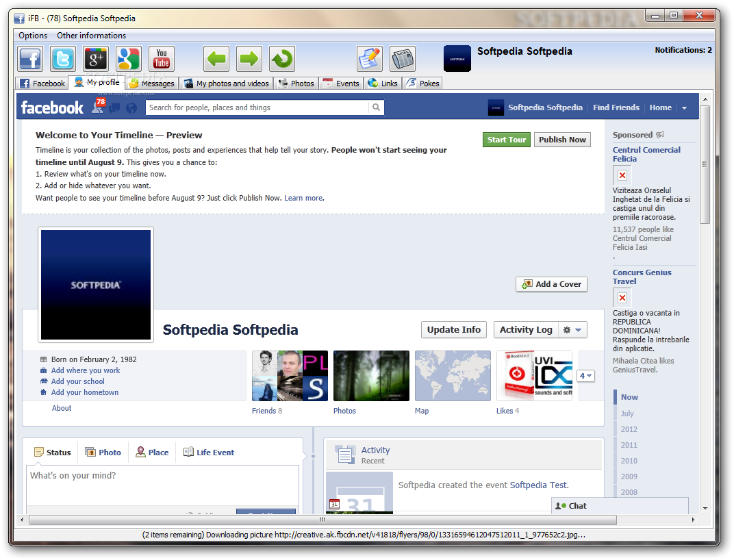The width and height of the screenshot is (734, 560).
Task: Open the notepad with pencil toolbar icon
Action: [369, 58]
